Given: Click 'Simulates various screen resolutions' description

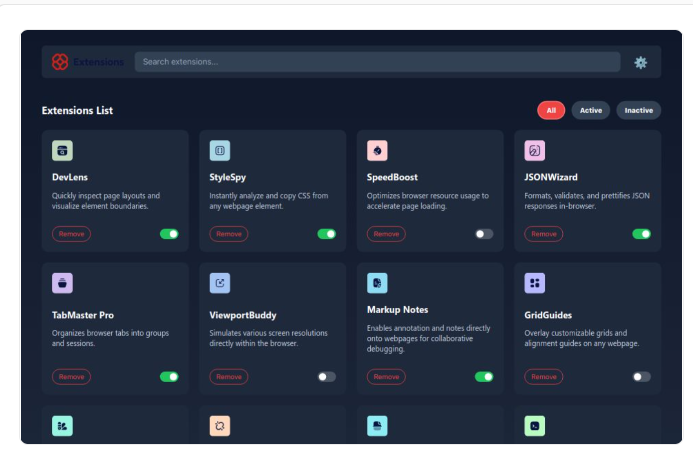Looking at the screenshot, I should (x=269, y=338).
